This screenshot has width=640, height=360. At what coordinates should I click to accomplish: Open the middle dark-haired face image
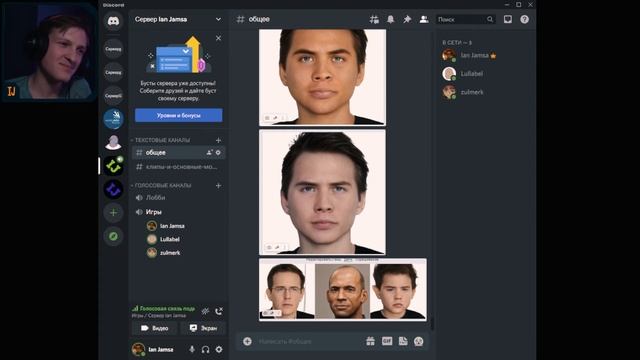[322, 193]
